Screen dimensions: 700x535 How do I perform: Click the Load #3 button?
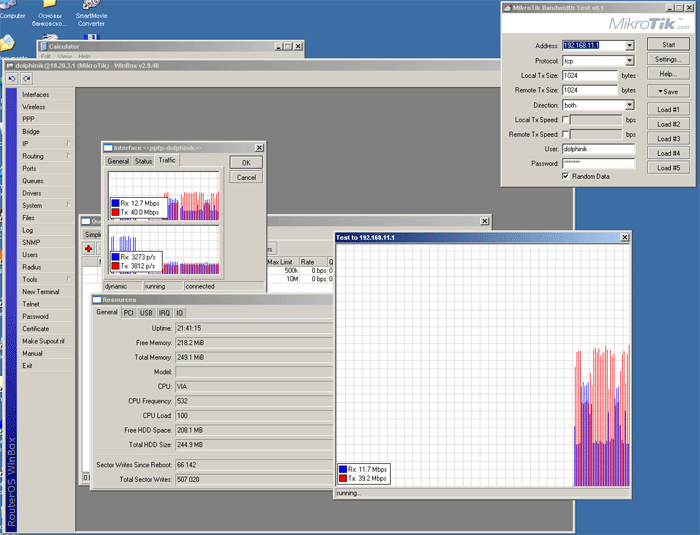click(668, 139)
